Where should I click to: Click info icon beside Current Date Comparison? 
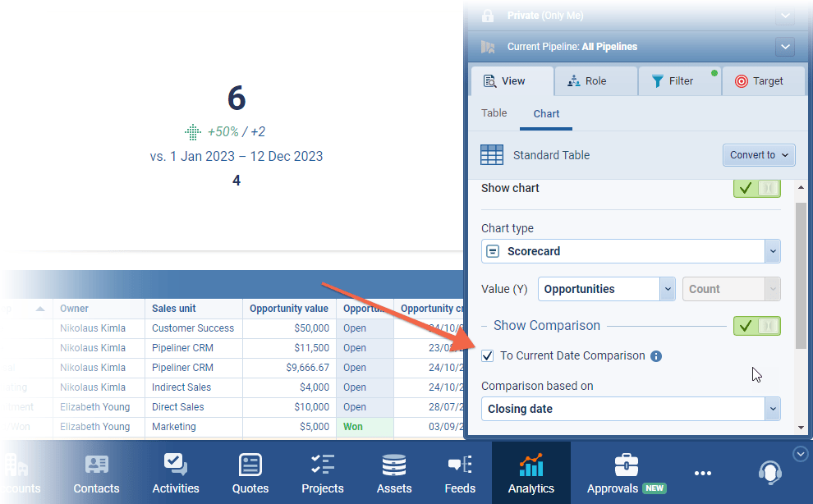656,356
